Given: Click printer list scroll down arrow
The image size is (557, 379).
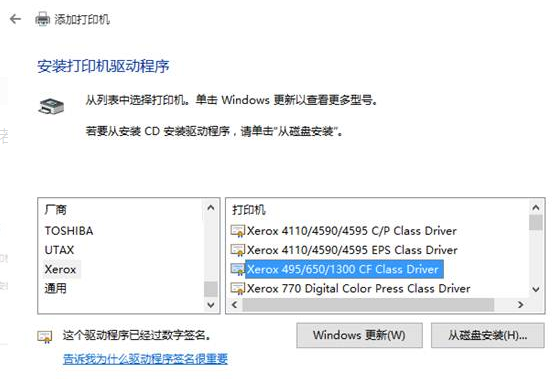Looking at the screenshot, I should click(x=536, y=289).
